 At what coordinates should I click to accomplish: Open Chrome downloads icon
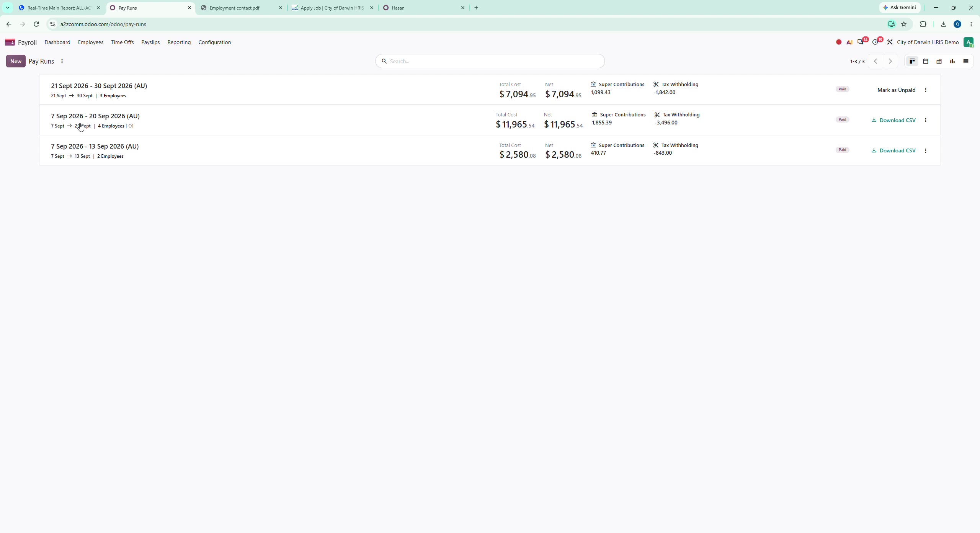pyautogui.click(x=944, y=24)
